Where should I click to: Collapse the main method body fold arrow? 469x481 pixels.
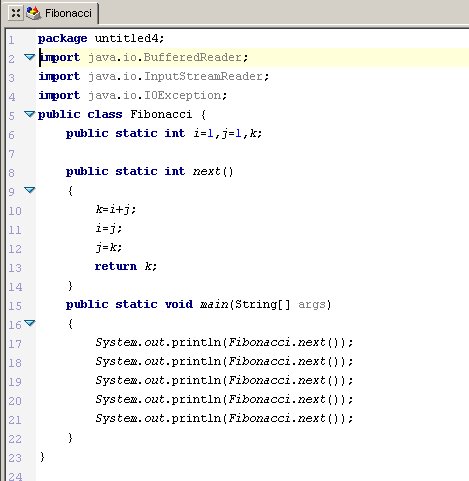(30, 323)
